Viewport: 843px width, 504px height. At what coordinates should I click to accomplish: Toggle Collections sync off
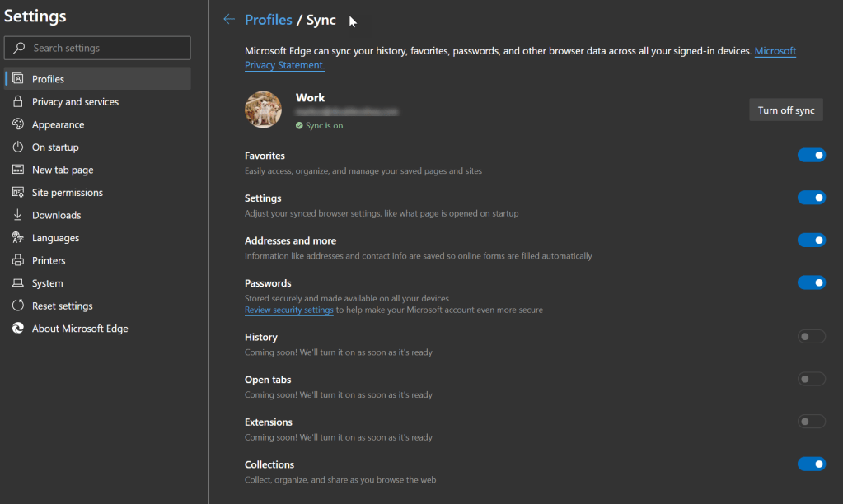811,464
